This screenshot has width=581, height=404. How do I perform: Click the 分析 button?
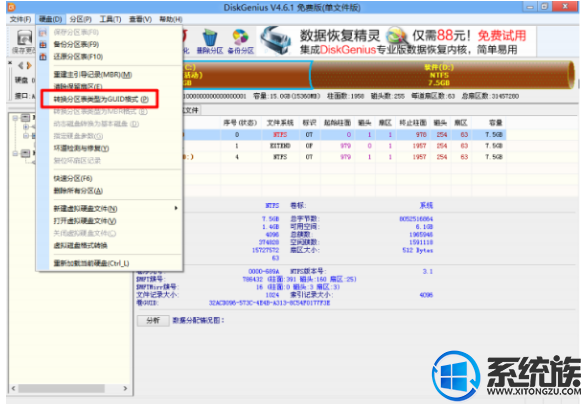tap(153, 320)
